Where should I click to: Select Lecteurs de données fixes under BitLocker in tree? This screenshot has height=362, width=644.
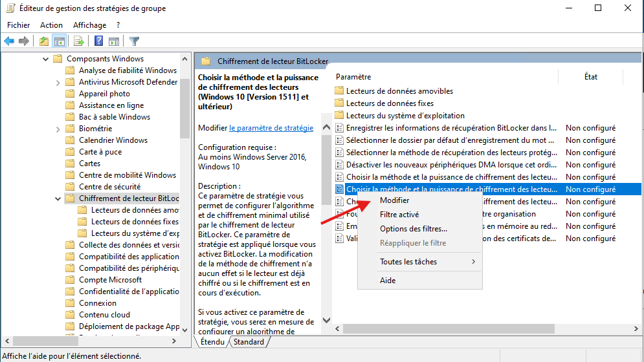[135, 221]
